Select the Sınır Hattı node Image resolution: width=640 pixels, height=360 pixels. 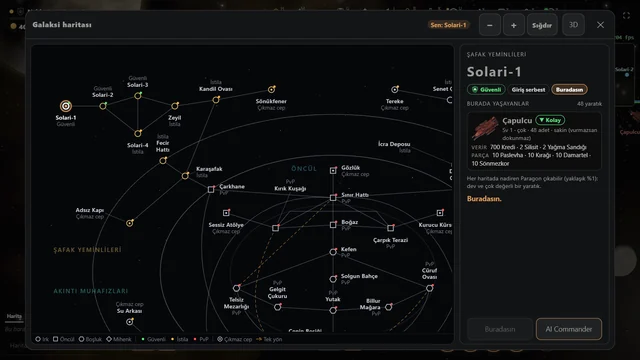333,198
